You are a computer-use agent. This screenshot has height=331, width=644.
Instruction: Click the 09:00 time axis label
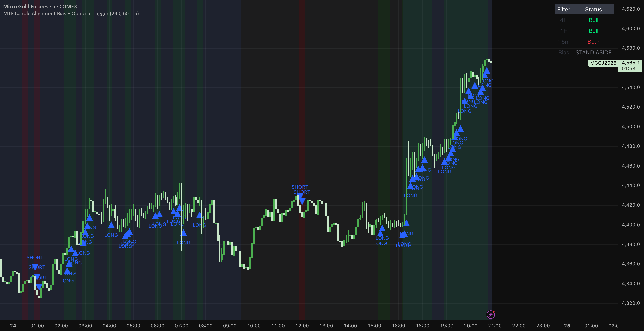point(230,326)
